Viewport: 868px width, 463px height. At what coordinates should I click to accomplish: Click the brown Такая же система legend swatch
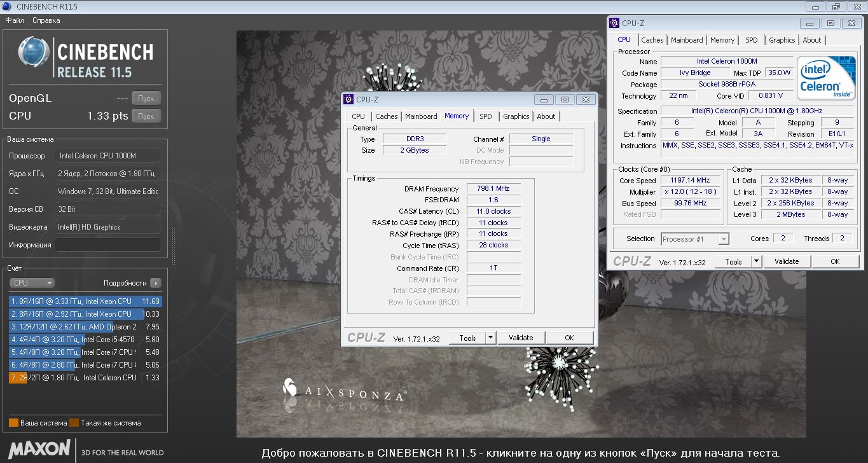point(74,423)
